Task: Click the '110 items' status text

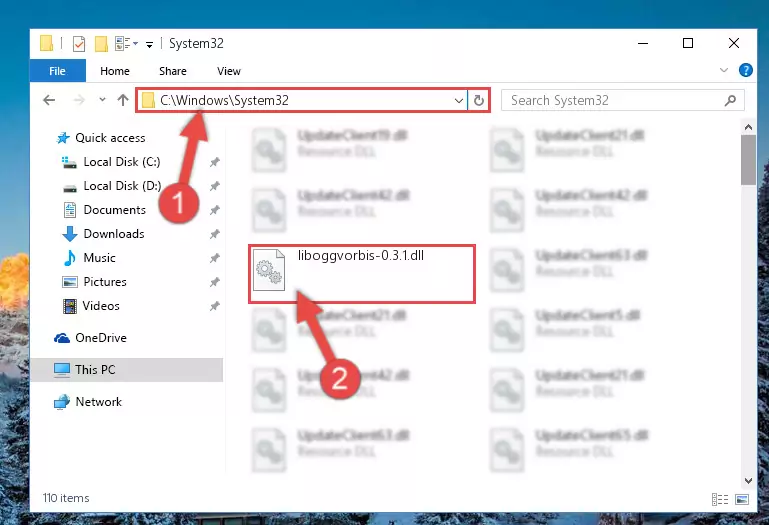Action: [66, 498]
